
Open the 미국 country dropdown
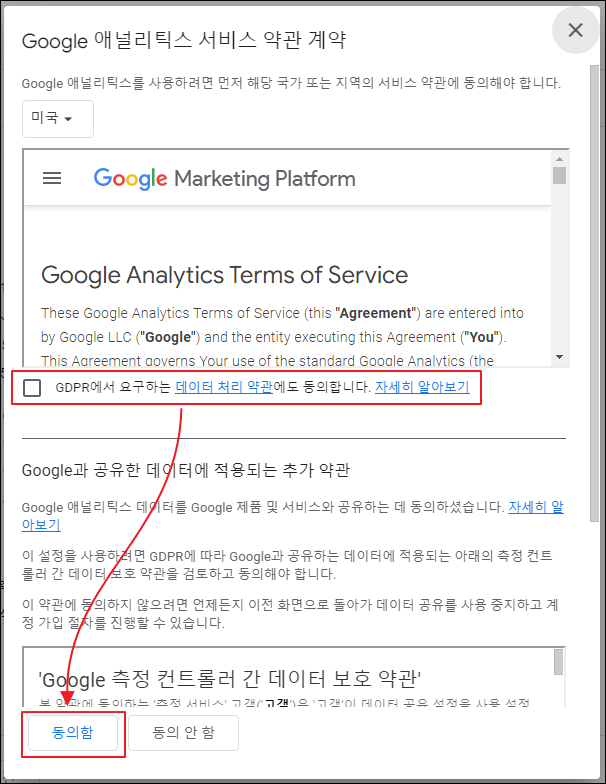pos(58,118)
